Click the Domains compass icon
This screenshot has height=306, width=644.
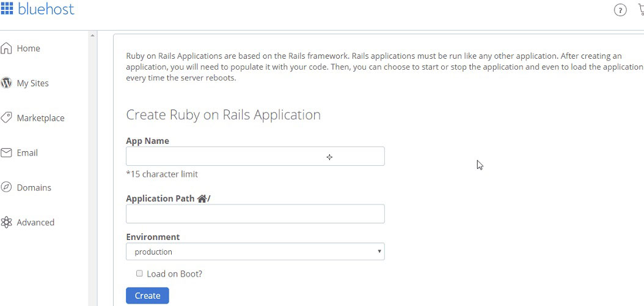(6, 187)
